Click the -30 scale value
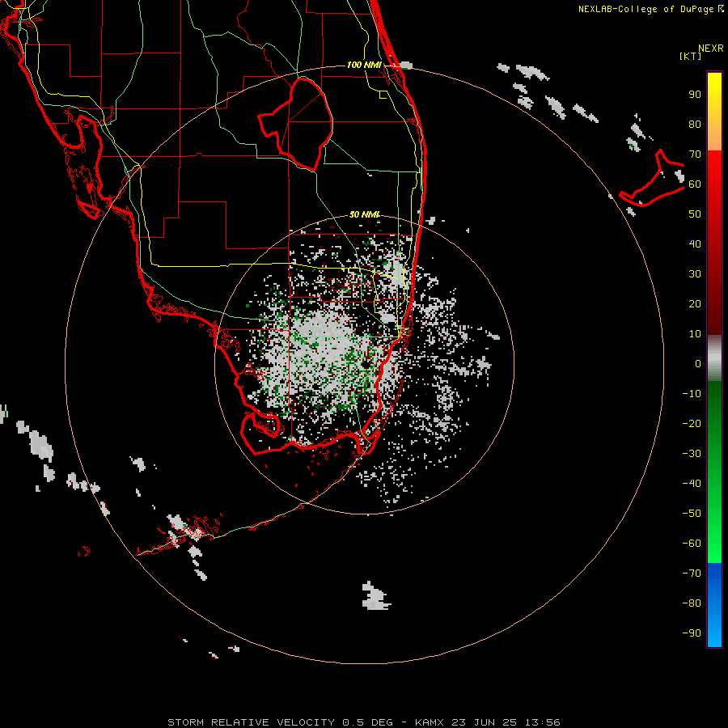 pyautogui.click(x=692, y=454)
